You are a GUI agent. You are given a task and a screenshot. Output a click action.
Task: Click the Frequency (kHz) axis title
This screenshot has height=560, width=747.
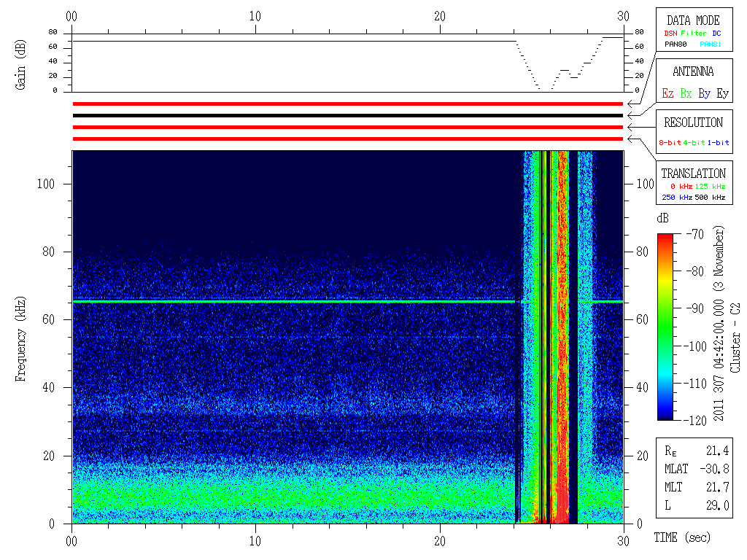[x=21, y=337]
